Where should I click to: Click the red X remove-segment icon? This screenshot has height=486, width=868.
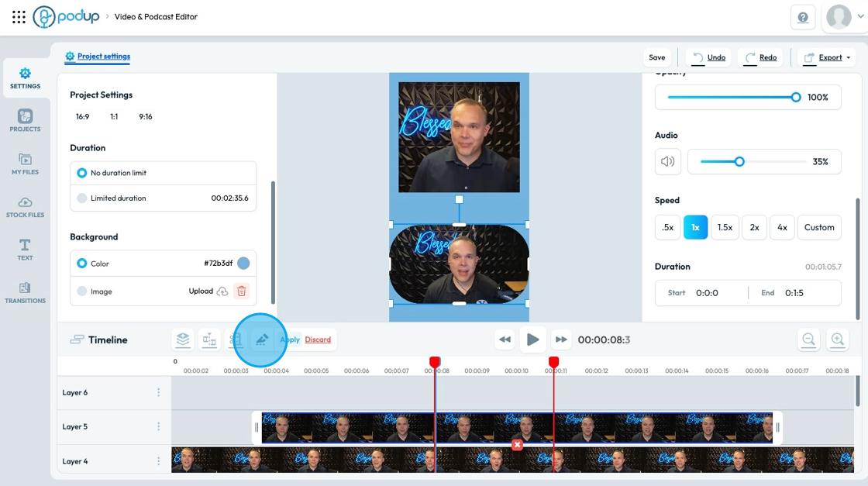tap(517, 444)
